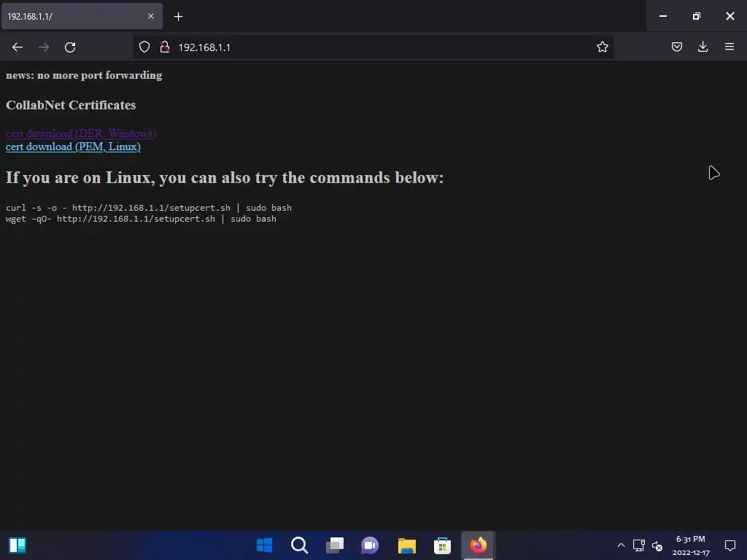This screenshot has width=747, height=560.
Task: Click the forward navigation arrow
Action: tap(44, 47)
